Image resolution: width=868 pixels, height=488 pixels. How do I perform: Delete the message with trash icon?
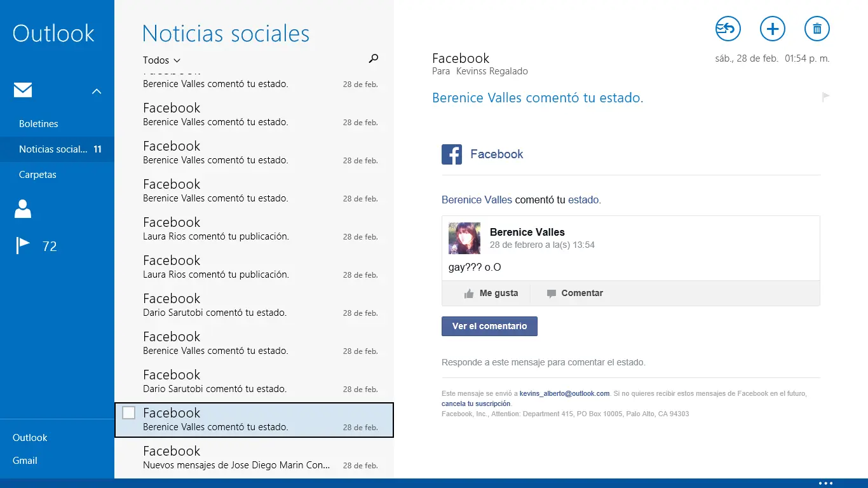click(817, 29)
